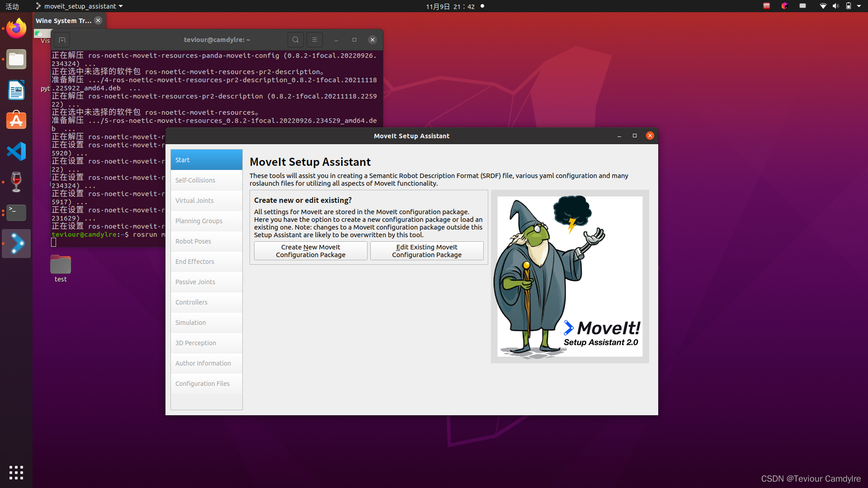The image size is (868, 488).
Task: Select the MoveIt Setup Assistant dock icon
Action: tap(16, 244)
